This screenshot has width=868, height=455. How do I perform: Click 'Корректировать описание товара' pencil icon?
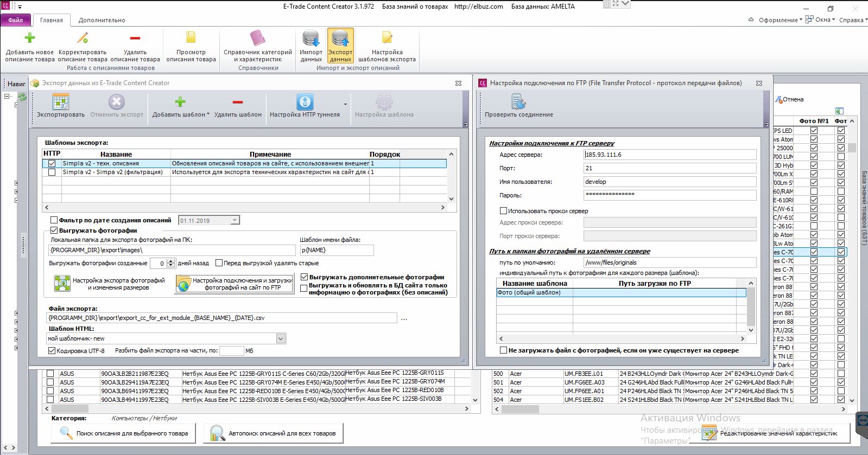(83, 38)
